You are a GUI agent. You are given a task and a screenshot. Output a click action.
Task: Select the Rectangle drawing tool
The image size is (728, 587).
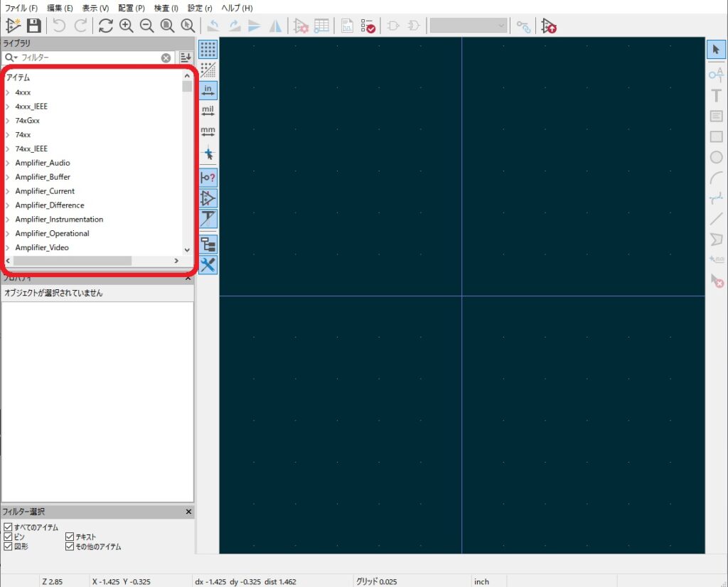pos(716,136)
